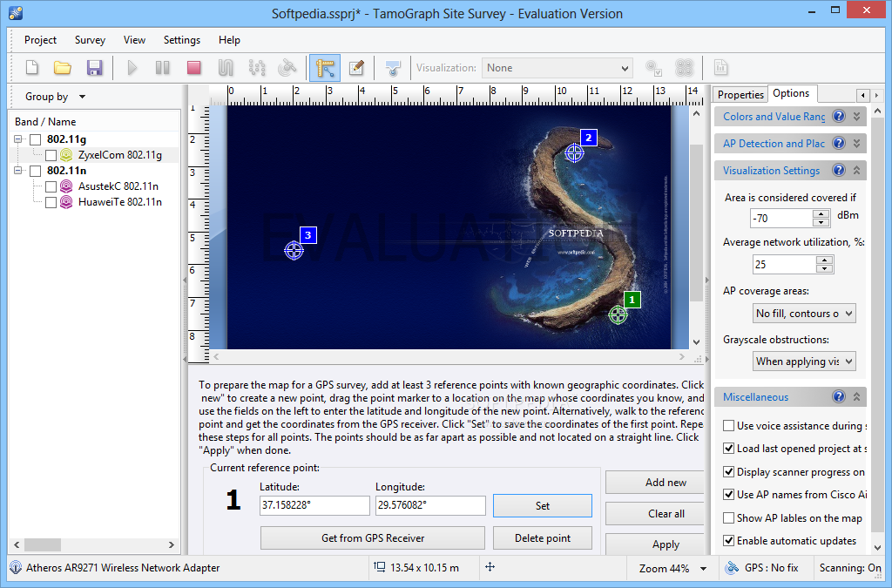Image resolution: width=892 pixels, height=588 pixels.
Task: Click the AsustekC 802.11n AP icon
Action: tap(66, 186)
